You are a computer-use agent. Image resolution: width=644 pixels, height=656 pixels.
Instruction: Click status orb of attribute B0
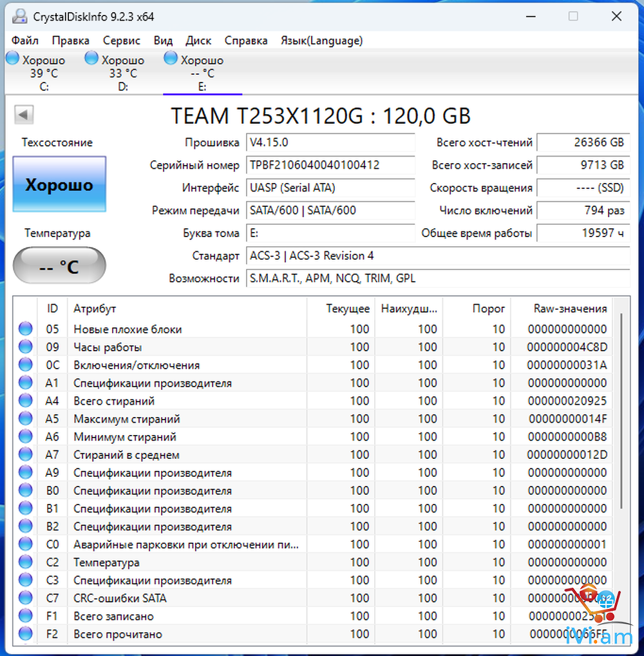[26, 490]
